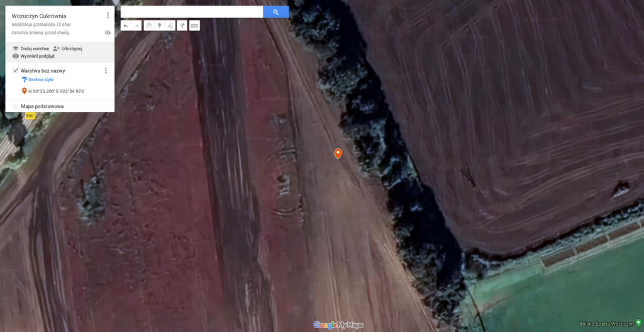Uncheck the Warstwa bez nazwy layer checkbox
Image resolution: width=644 pixels, height=332 pixels.
[16, 70]
